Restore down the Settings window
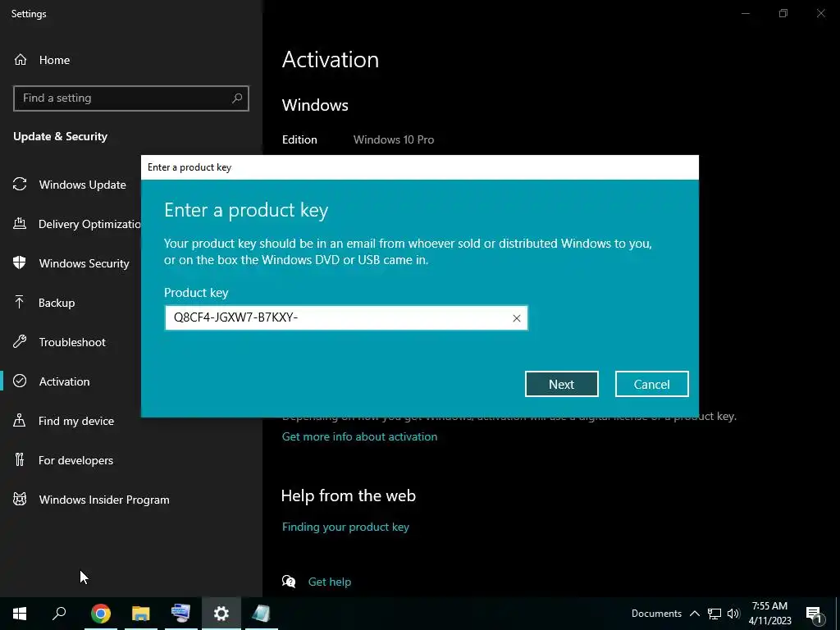Screen dimensions: 840x630 point(783,13)
